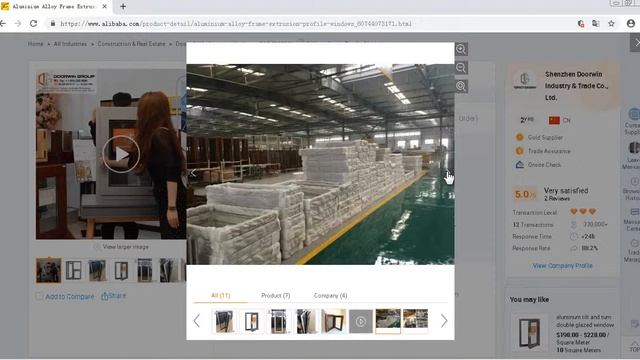
Task: Open the browser profile icon
Action: (x=631, y=24)
